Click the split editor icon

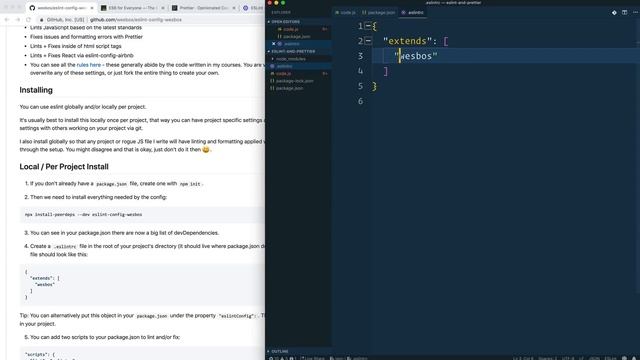[624, 13]
